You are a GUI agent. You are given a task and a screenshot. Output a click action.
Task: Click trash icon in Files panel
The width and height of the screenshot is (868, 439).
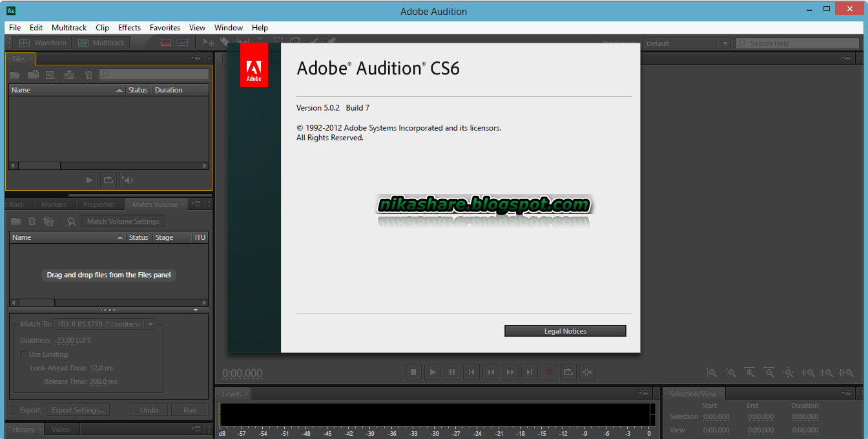(x=88, y=75)
